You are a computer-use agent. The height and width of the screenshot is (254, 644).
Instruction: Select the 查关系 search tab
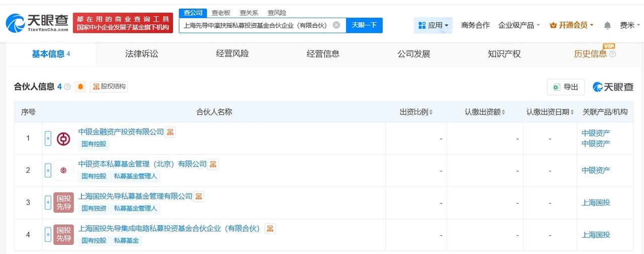[x=249, y=13]
